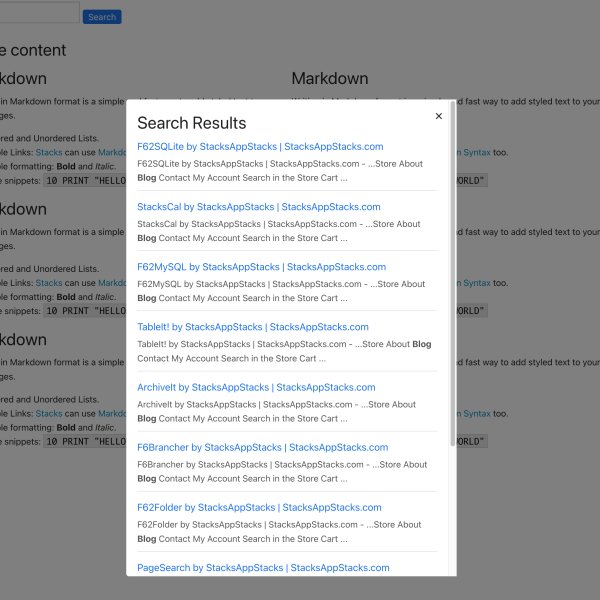The image size is (600, 600).
Task: Follow the Stacks link in the first Markdown section
Action: [x=49, y=152]
